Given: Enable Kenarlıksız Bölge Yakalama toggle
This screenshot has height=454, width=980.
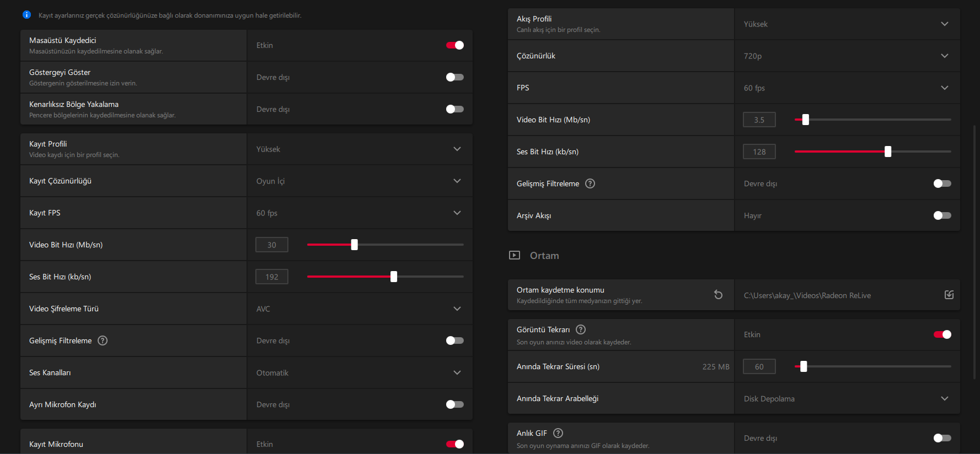Looking at the screenshot, I should (455, 109).
